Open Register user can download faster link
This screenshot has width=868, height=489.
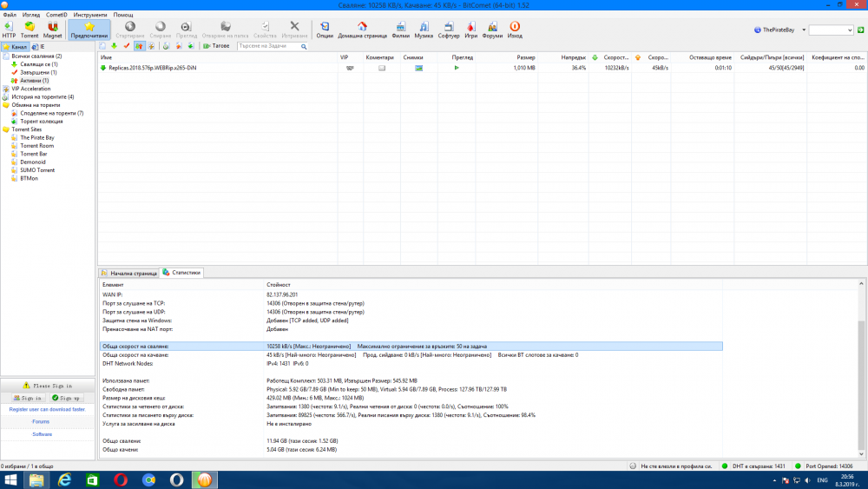48,409
